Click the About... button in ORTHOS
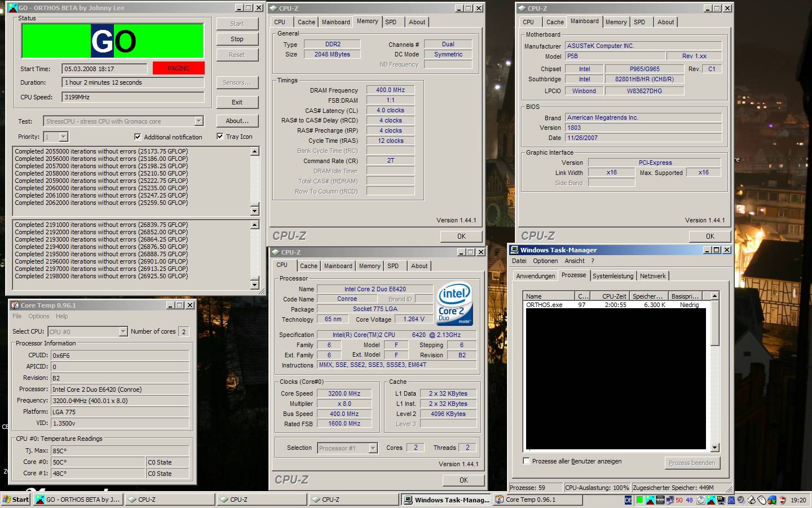This screenshot has height=508, width=812. click(237, 121)
